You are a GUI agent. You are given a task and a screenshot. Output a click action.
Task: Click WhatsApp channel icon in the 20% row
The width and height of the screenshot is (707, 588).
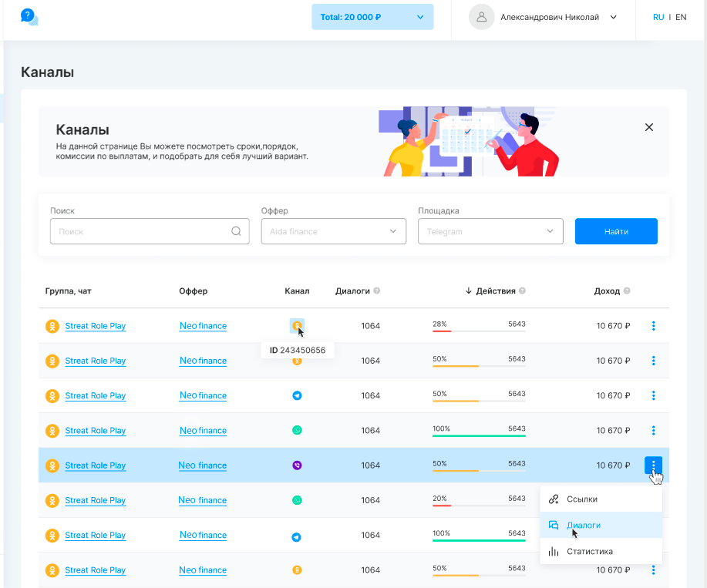coord(297,500)
